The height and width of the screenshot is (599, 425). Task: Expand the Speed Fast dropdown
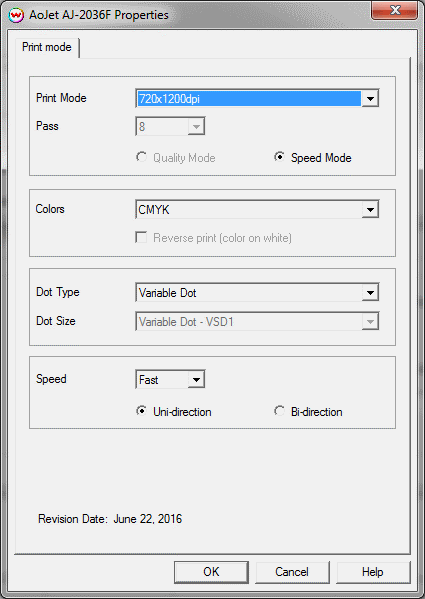click(196, 379)
